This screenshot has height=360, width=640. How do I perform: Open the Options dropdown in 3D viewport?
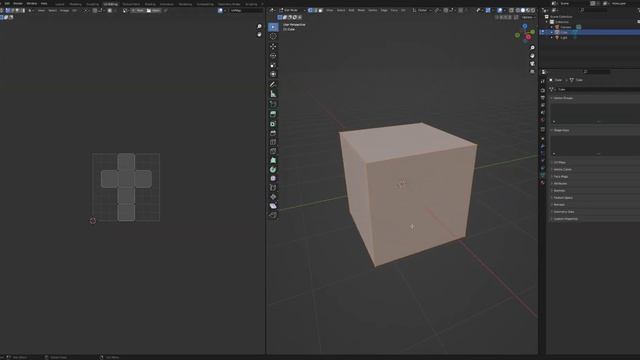click(529, 18)
